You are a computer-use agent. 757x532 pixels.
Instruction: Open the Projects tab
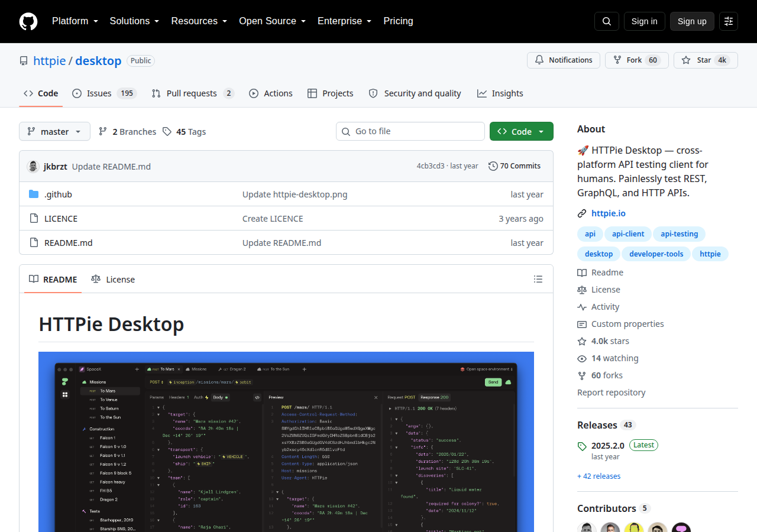click(x=330, y=93)
